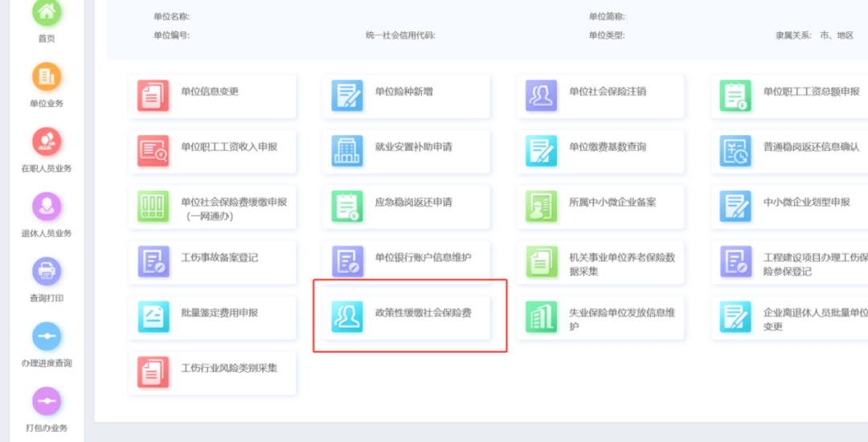
Task: Open 工伤事故备案登记 text link
Action: (x=219, y=258)
